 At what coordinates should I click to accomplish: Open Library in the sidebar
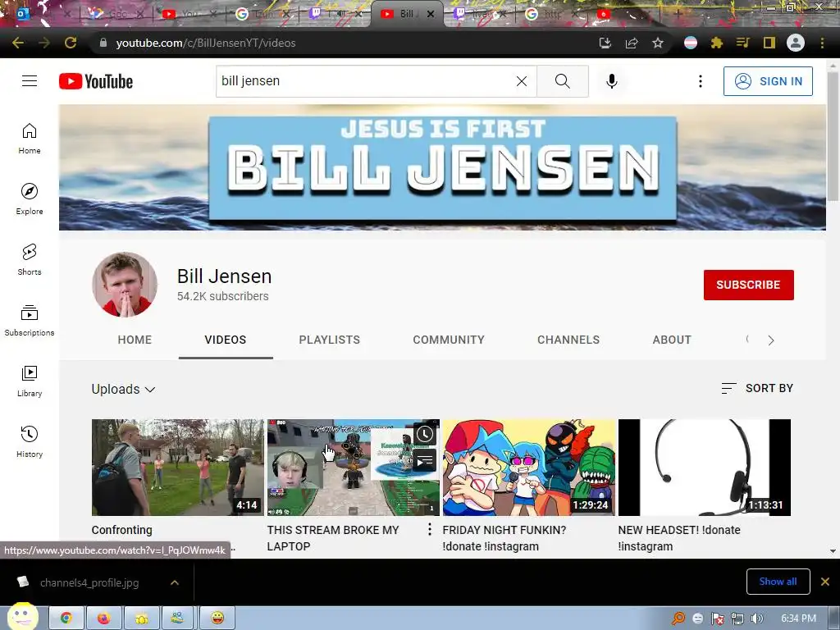(x=30, y=381)
